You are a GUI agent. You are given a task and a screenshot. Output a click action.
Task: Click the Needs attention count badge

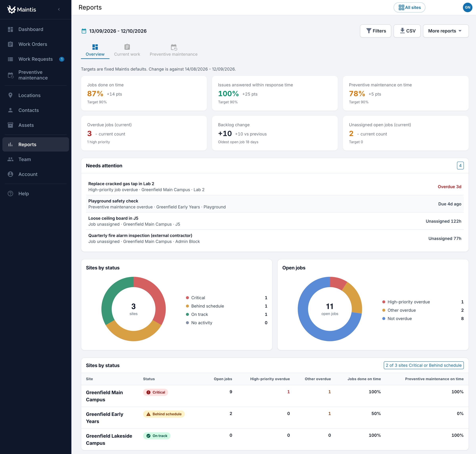click(460, 165)
